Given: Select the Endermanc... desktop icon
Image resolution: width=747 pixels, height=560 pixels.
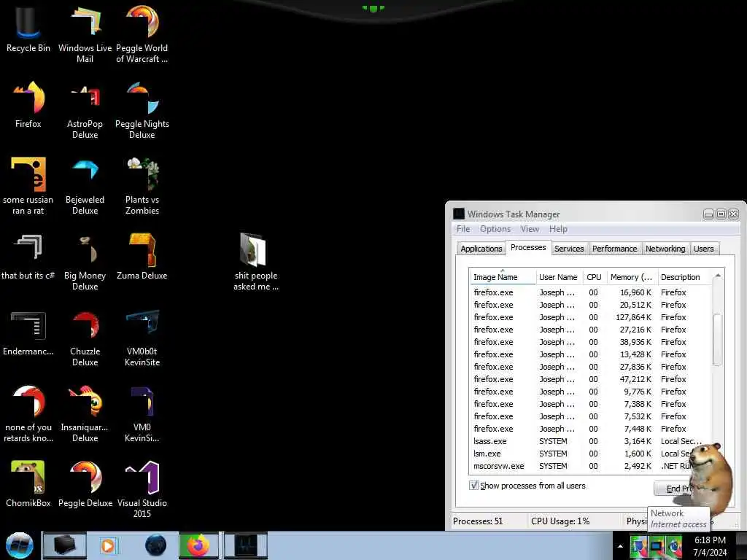Looking at the screenshot, I should click(x=28, y=332).
